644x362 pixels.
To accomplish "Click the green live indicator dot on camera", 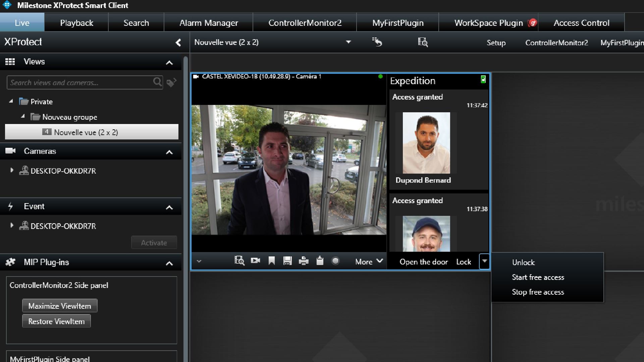I will [x=380, y=76].
